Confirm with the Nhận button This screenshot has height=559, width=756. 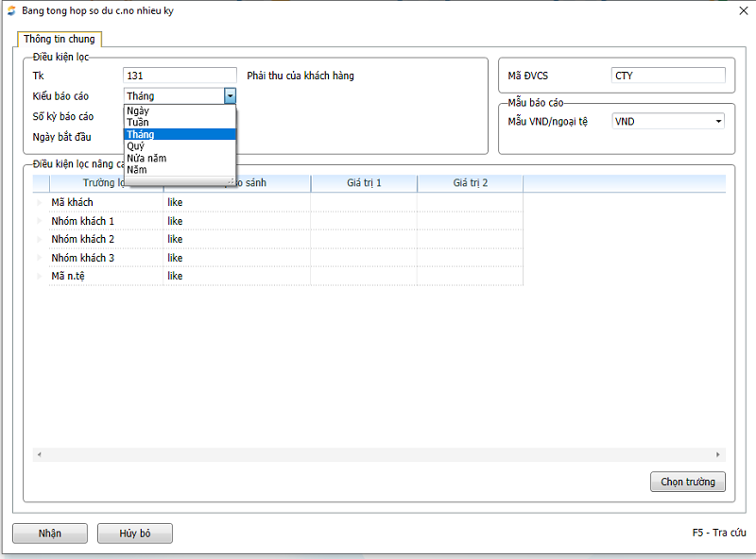pyautogui.click(x=50, y=534)
